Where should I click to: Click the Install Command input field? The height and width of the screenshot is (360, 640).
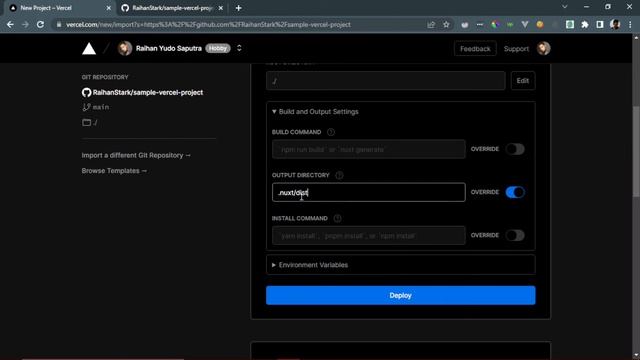coord(369,236)
